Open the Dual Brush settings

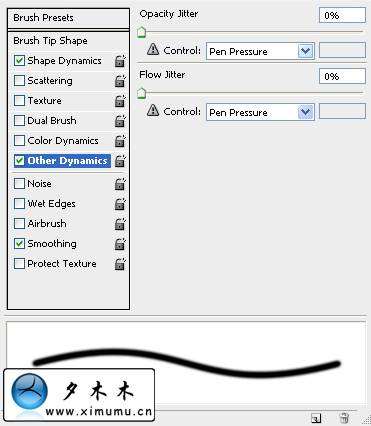pyautogui.click(x=52, y=121)
